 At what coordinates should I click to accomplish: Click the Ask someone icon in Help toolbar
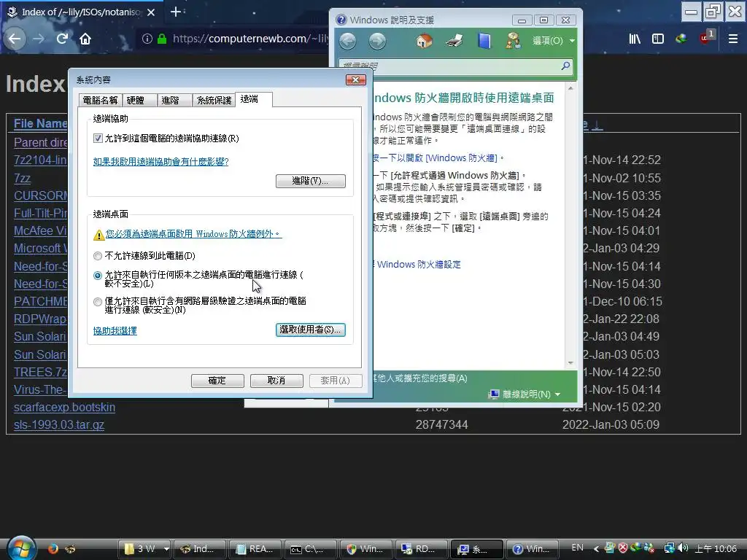(513, 41)
